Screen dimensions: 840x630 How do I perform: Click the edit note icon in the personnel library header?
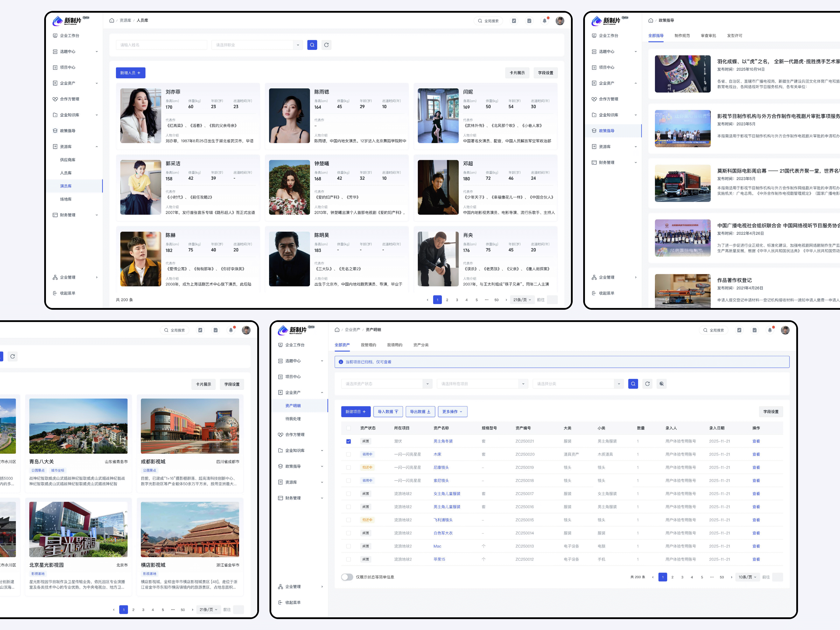point(514,21)
